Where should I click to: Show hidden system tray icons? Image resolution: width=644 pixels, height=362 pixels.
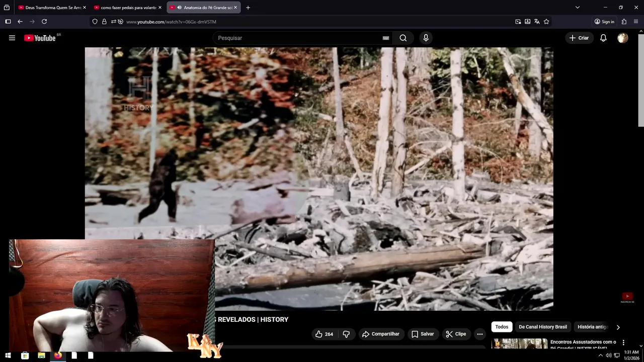point(600,355)
